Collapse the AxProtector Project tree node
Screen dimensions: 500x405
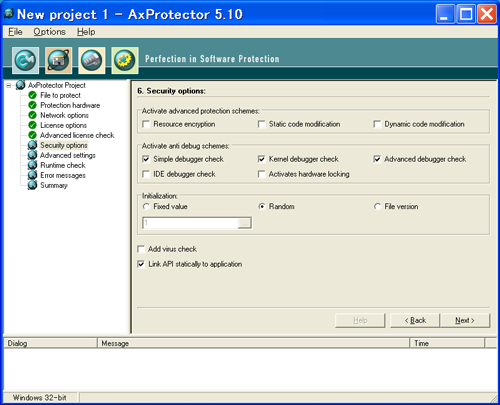point(9,85)
